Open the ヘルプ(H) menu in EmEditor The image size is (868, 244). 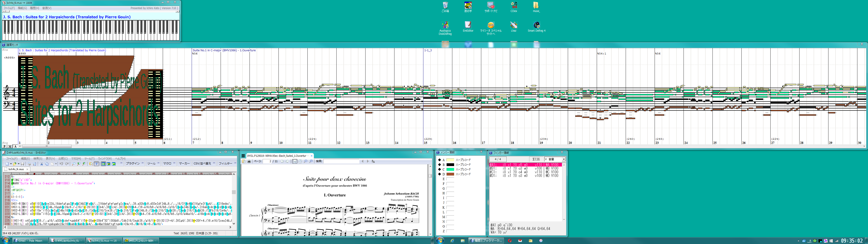click(120, 159)
